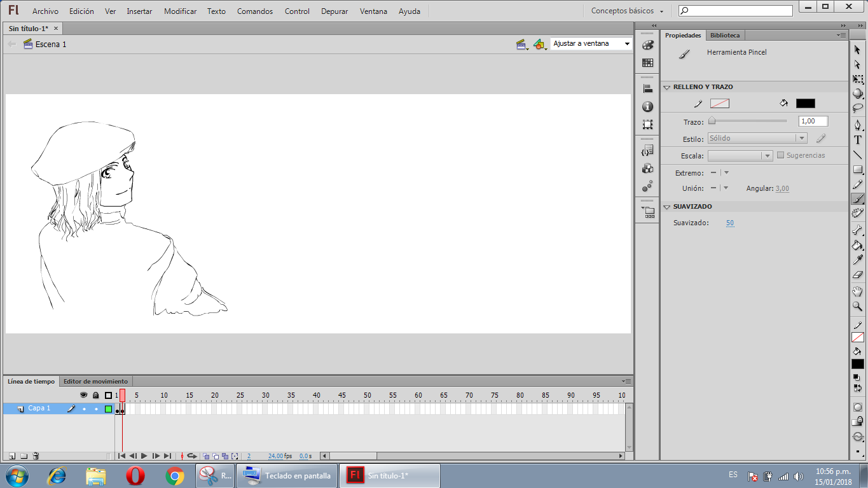
Task: Open the Modificar menu
Action: (180, 11)
